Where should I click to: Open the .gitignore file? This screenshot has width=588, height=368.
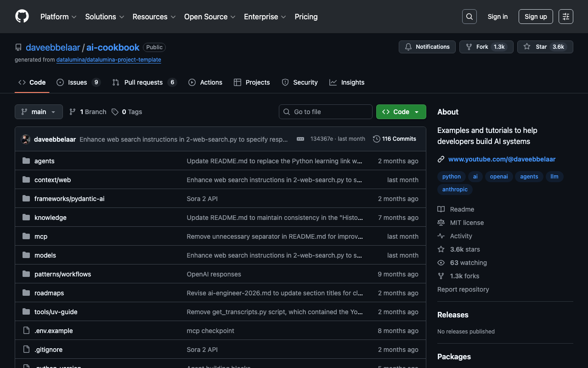click(x=48, y=350)
